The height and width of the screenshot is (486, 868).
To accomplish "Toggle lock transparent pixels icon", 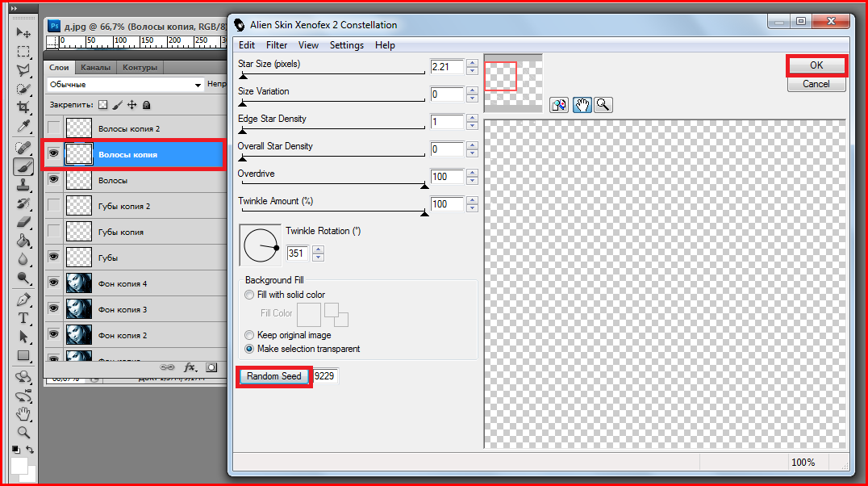I will tap(103, 105).
